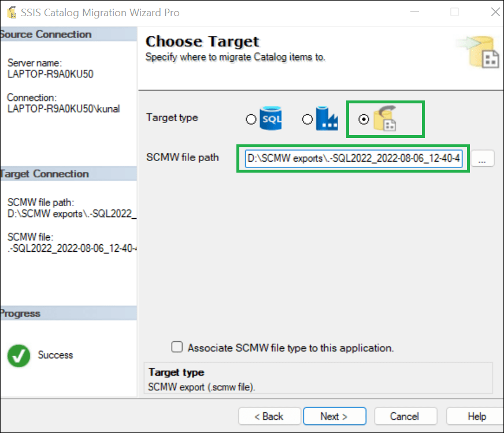Click the SQL Server database icon

point(270,118)
